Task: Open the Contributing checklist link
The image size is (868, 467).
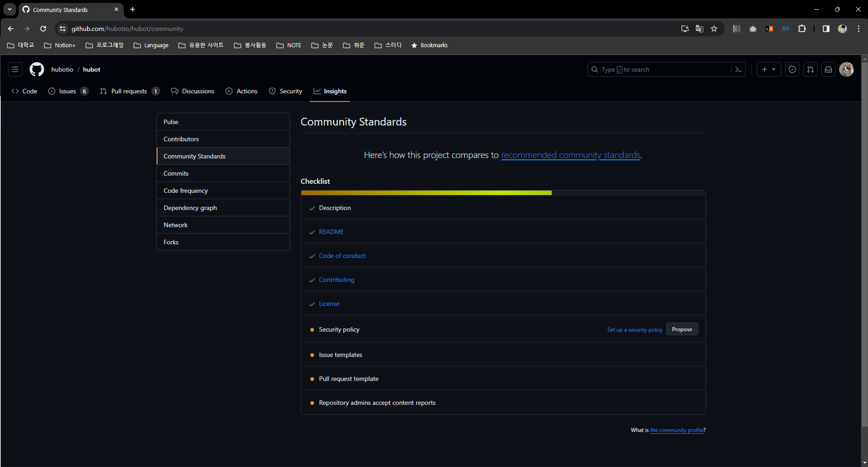Action: click(x=336, y=280)
